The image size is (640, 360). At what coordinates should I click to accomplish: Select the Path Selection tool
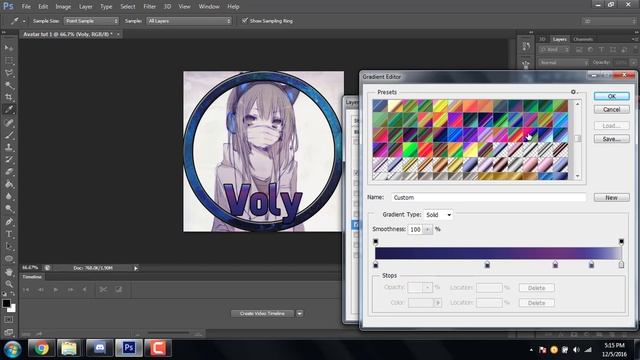[9, 247]
